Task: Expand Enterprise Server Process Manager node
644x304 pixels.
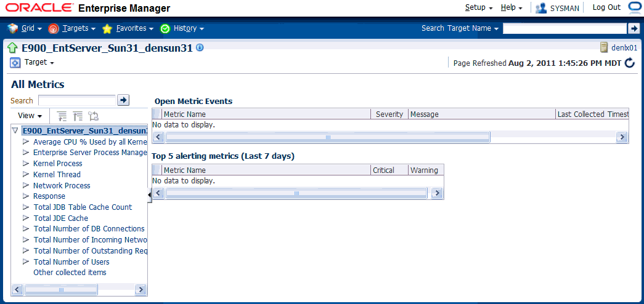Action: 26,152
